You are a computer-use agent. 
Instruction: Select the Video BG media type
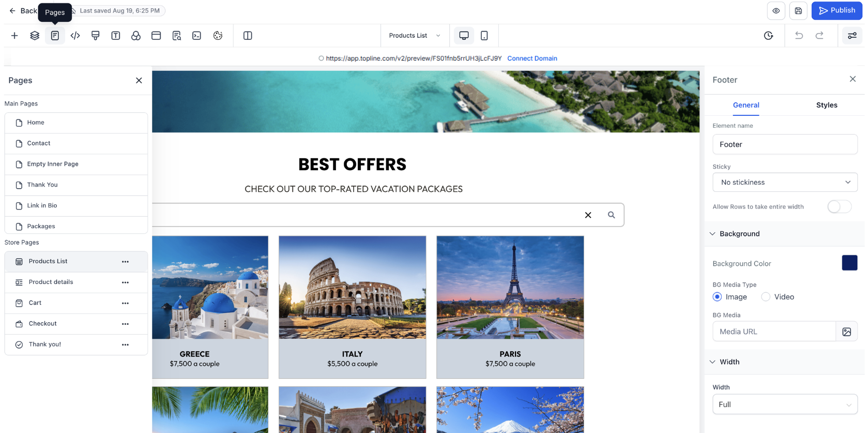(766, 297)
